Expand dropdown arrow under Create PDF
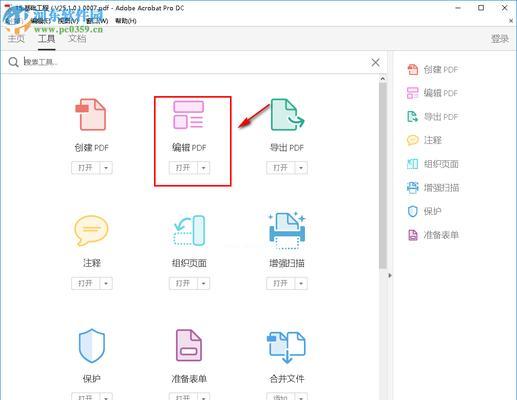 (x=106, y=168)
